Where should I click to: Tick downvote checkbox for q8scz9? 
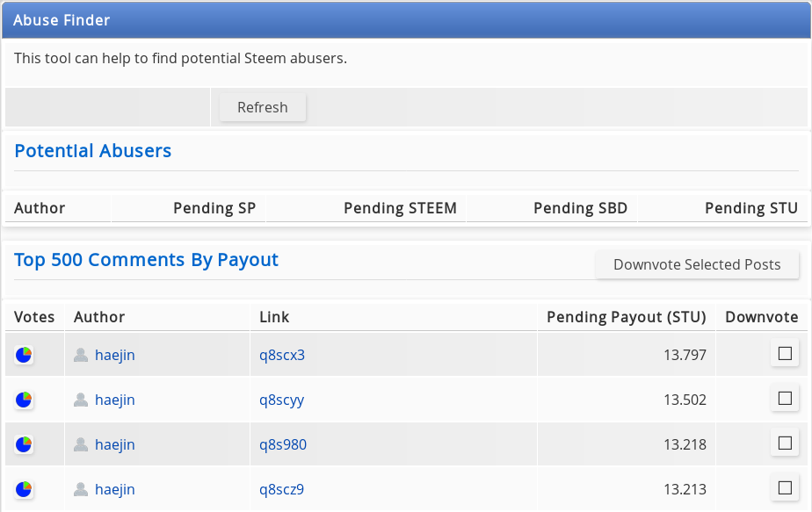[x=785, y=487]
